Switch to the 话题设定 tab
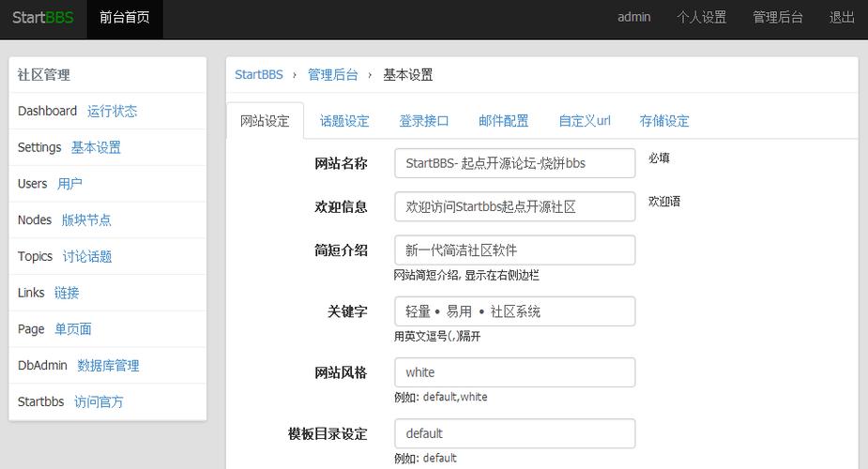868x469 pixels. tap(344, 121)
